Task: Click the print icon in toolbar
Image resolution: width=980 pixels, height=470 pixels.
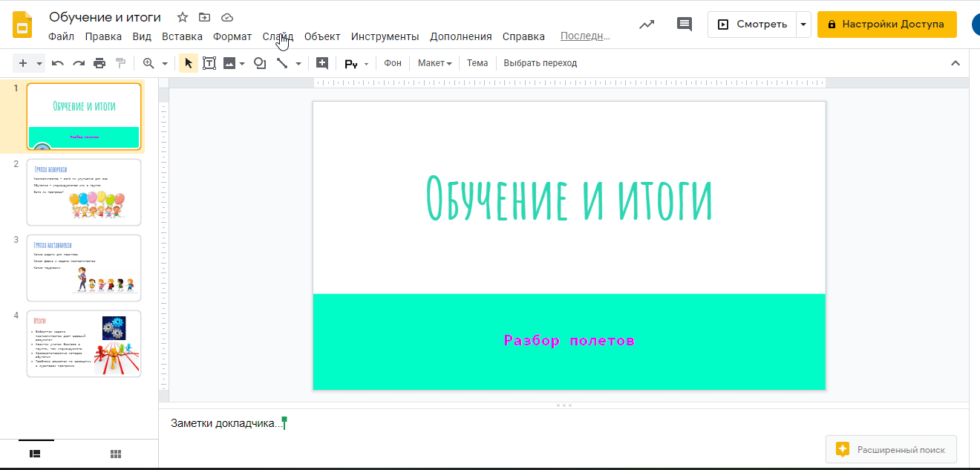Action: coord(99,63)
